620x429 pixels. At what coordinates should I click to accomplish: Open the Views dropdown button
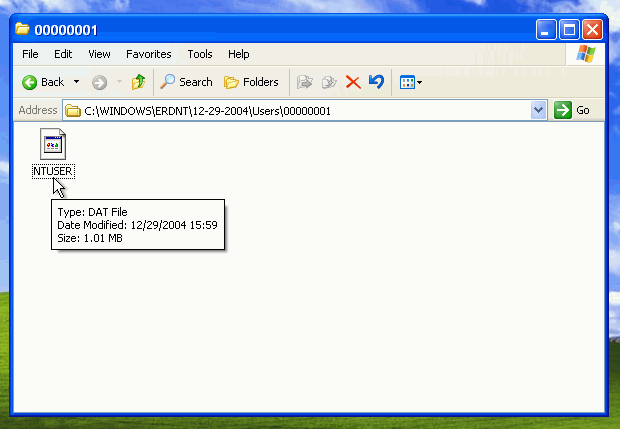tap(410, 82)
